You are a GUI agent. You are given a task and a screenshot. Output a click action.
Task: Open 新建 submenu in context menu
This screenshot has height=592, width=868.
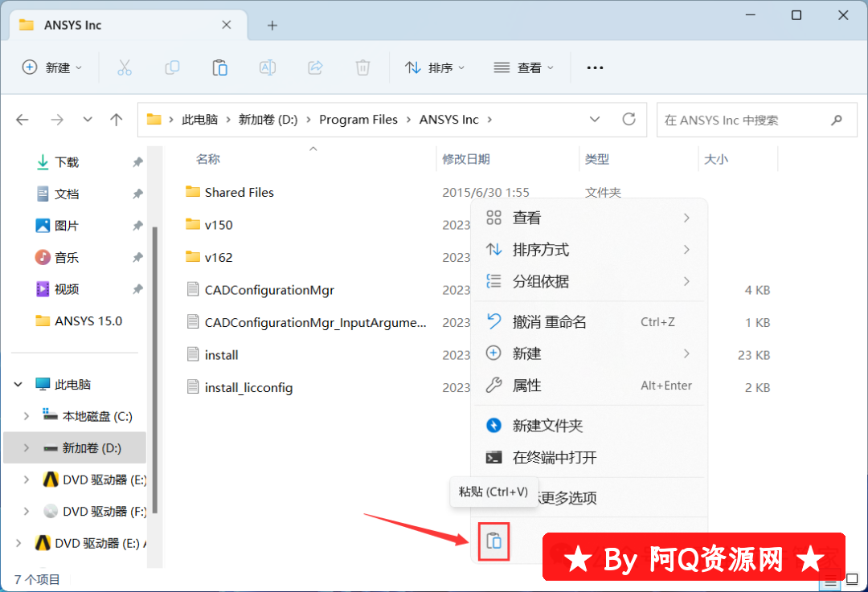(589, 353)
